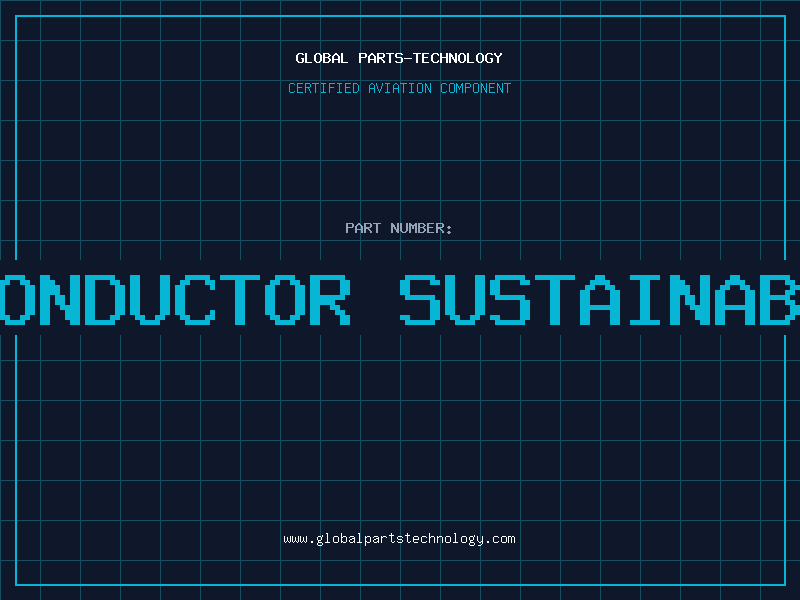Click the PART NUMBER: label
The image size is (800, 600).
[398, 228]
